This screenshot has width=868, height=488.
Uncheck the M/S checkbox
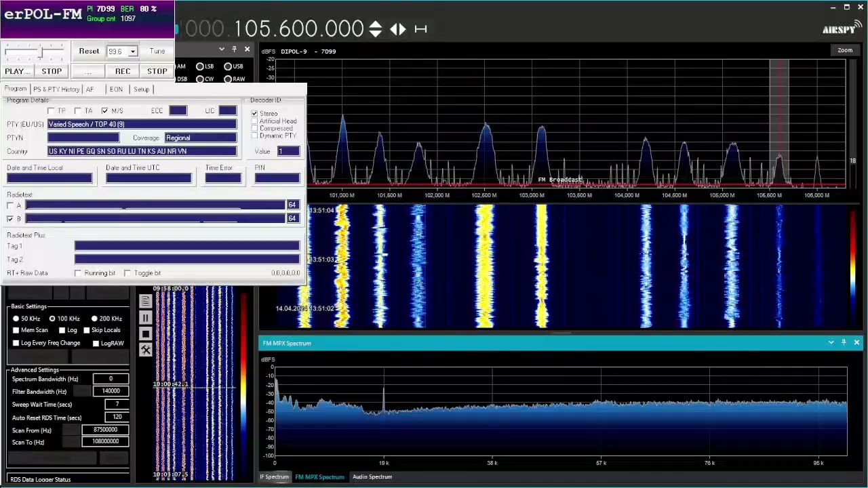pyautogui.click(x=104, y=111)
